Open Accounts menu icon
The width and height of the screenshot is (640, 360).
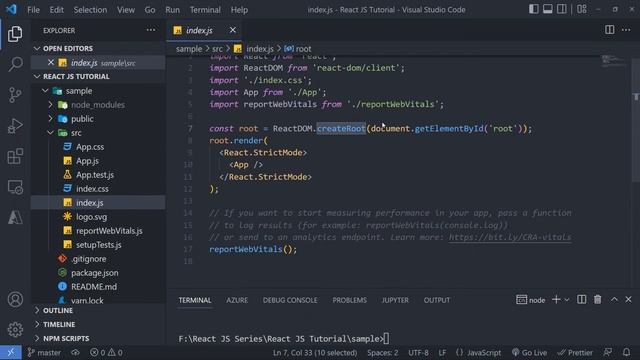click(x=15, y=299)
